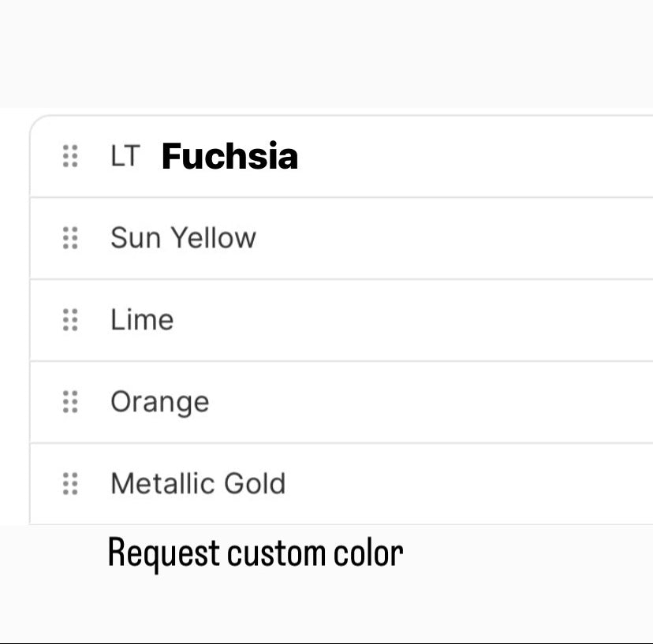Click the LT prefix text
Viewport: 653px width, 644px height.
[x=125, y=156]
